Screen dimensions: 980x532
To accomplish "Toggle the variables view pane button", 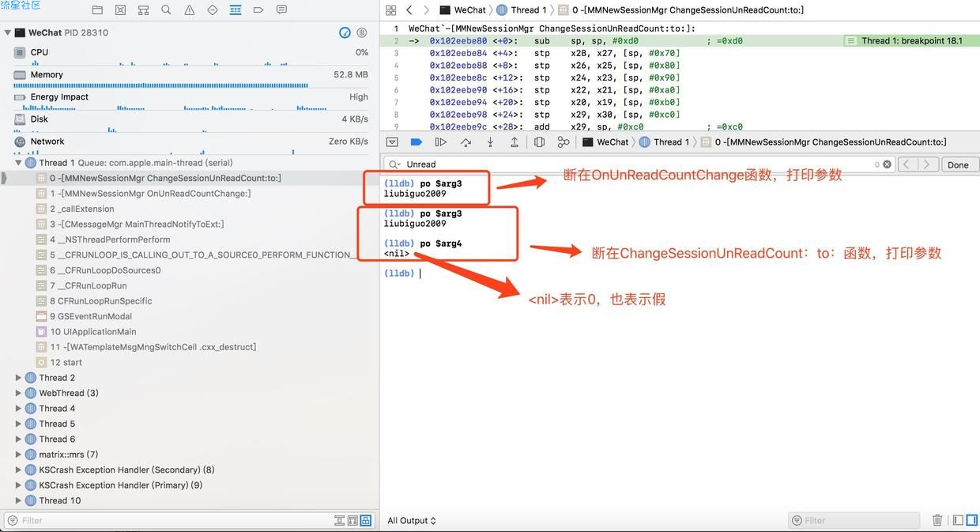I will point(958,520).
